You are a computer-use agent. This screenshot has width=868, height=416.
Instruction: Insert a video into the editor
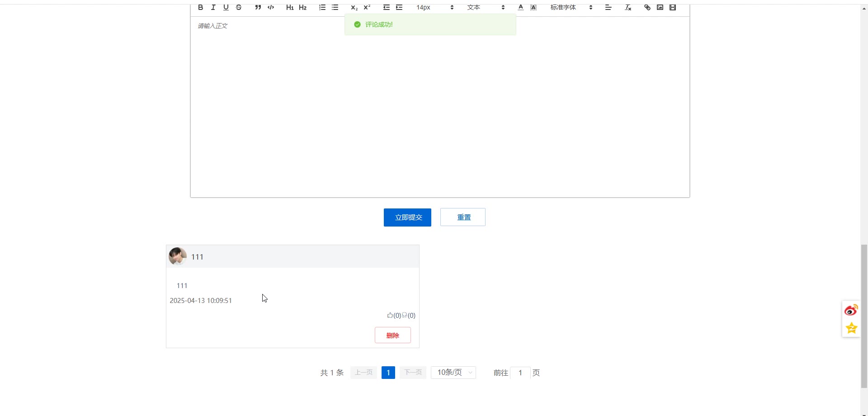tap(673, 7)
